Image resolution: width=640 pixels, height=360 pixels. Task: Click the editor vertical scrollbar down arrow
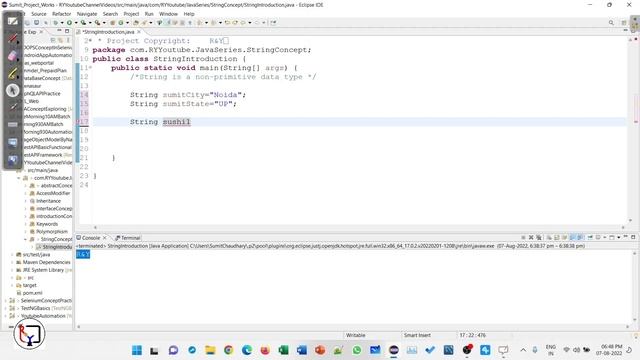pyautogui.click(x=631, y=220)
